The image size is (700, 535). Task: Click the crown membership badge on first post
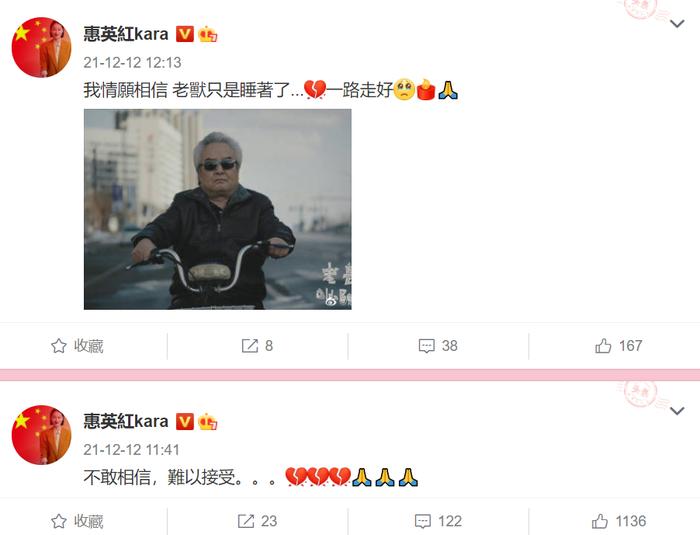pyautogui.click(x=208, y=34)
